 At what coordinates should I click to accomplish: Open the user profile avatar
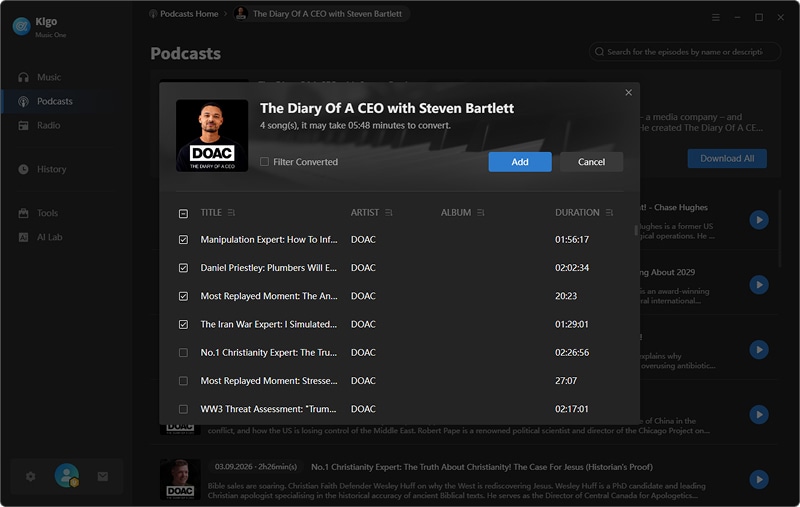click(x=67, y=475)
